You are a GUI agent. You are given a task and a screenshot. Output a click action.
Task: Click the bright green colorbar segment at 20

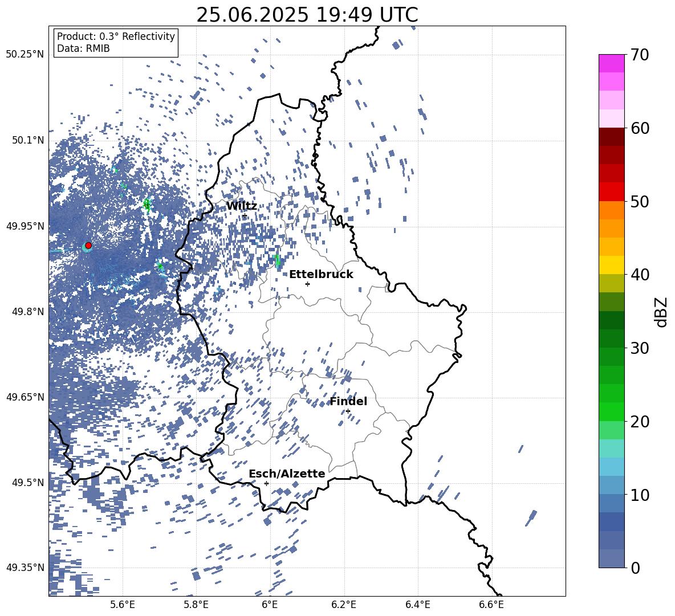coord(611,411)
